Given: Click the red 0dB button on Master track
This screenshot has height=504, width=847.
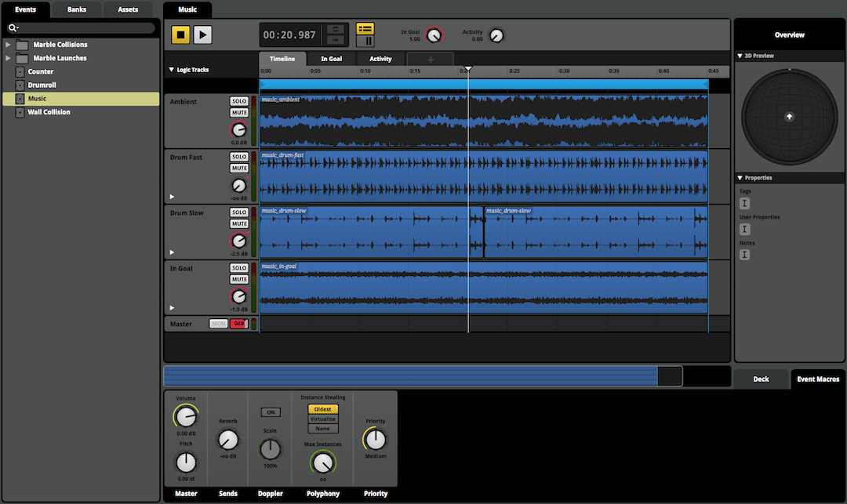Looking at the screenshot, I should click(x=238, y=324).
